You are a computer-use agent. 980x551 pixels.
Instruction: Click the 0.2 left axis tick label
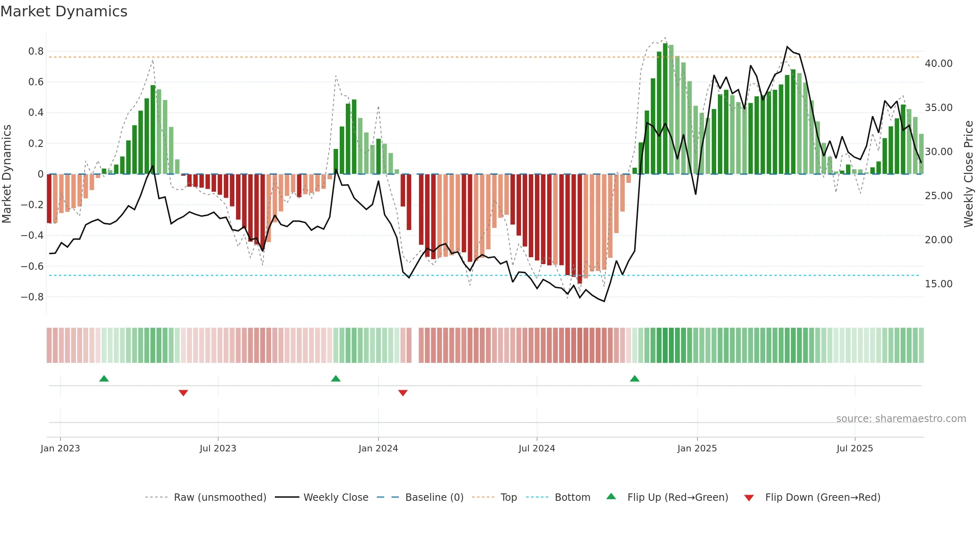[x=36, y=143]
